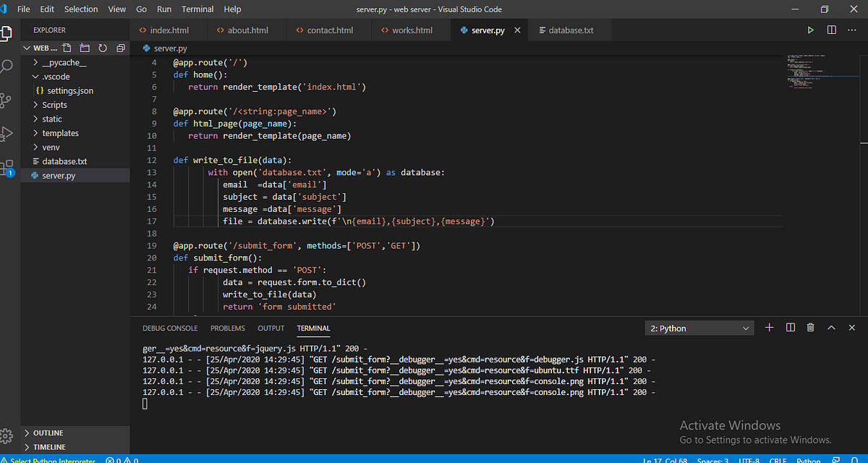Open the Selection menu

pyautogui.click(x=81, y=9)
